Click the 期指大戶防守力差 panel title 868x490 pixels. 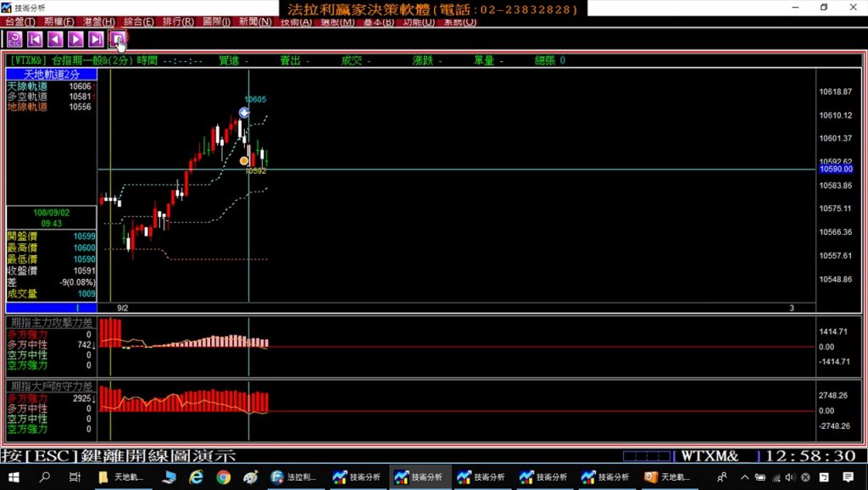(52, 386)
